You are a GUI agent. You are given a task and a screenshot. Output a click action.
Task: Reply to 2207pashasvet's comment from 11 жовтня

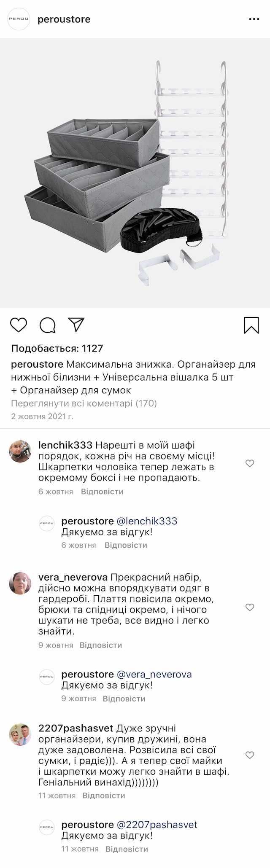coord(104,795)
